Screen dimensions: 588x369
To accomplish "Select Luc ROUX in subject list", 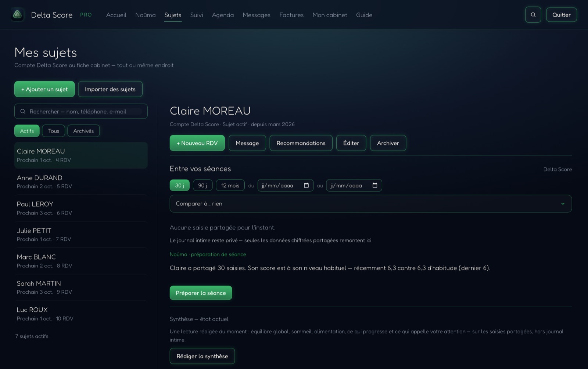I will click(81, 314).
